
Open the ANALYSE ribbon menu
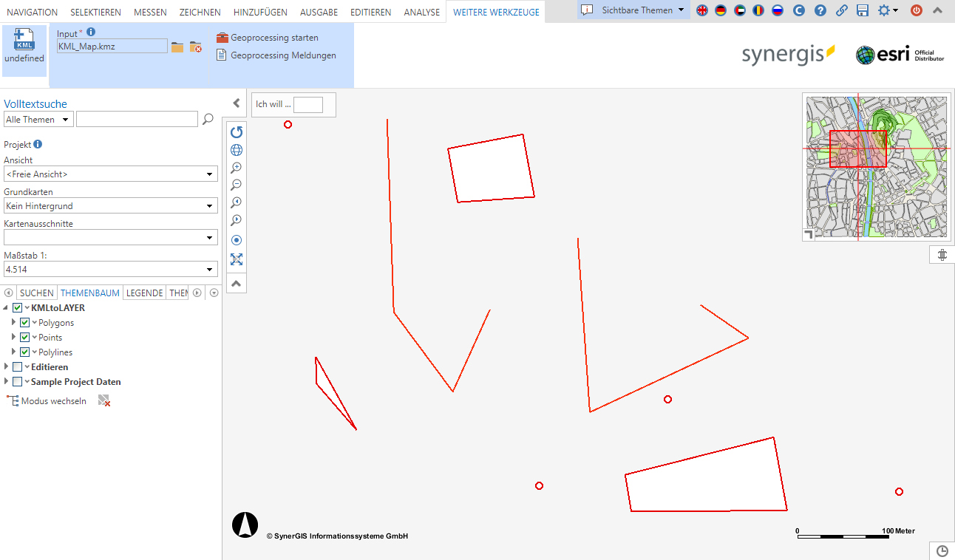(421, 12)
